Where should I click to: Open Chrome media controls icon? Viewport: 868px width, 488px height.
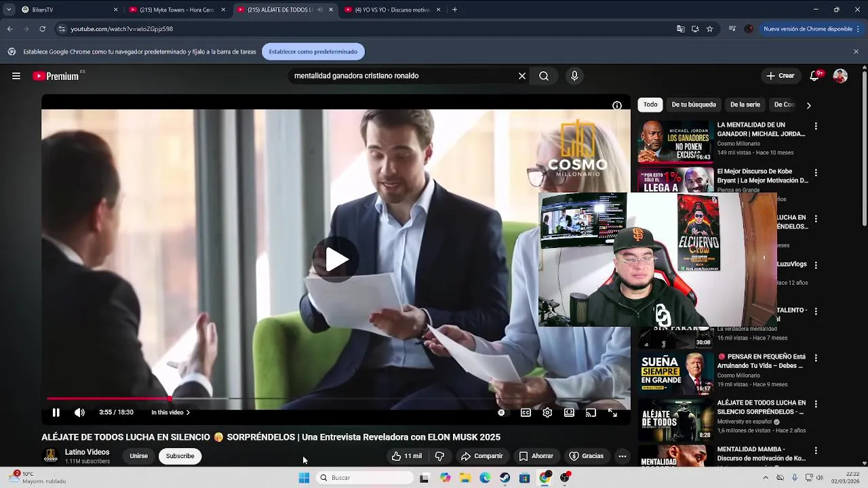[x=732, y=29]
